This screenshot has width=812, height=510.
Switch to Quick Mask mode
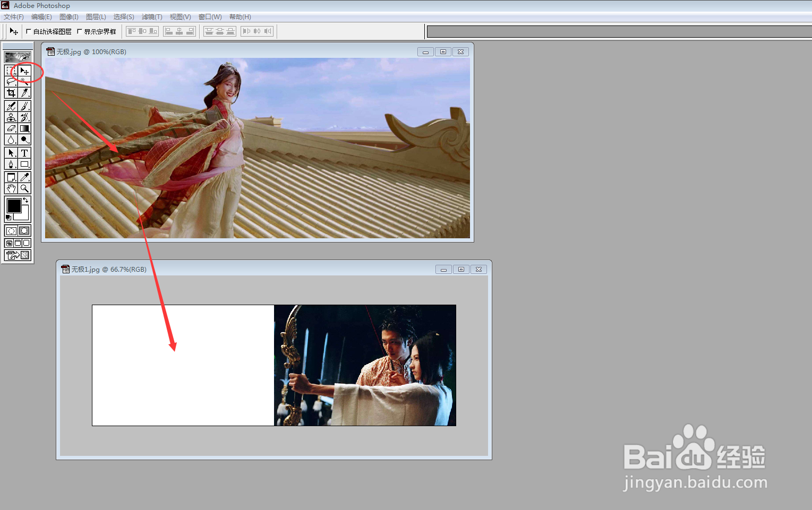click(x=24, y=231)
